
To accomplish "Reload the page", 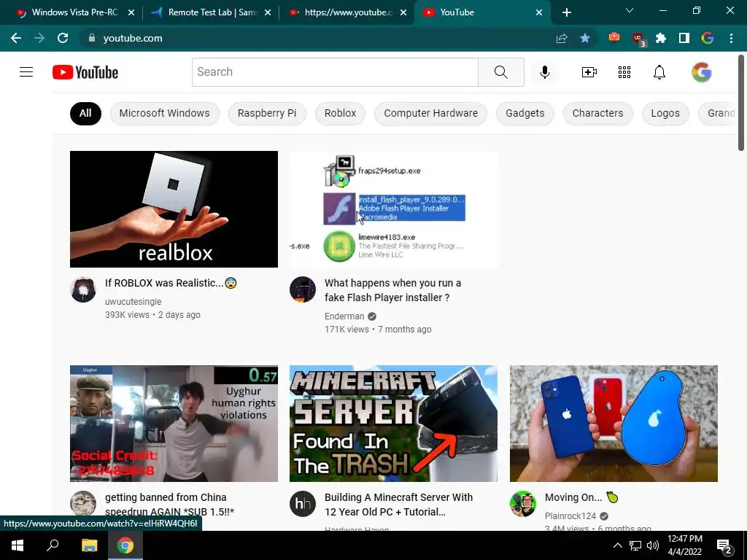I will (x=63, y=38).
